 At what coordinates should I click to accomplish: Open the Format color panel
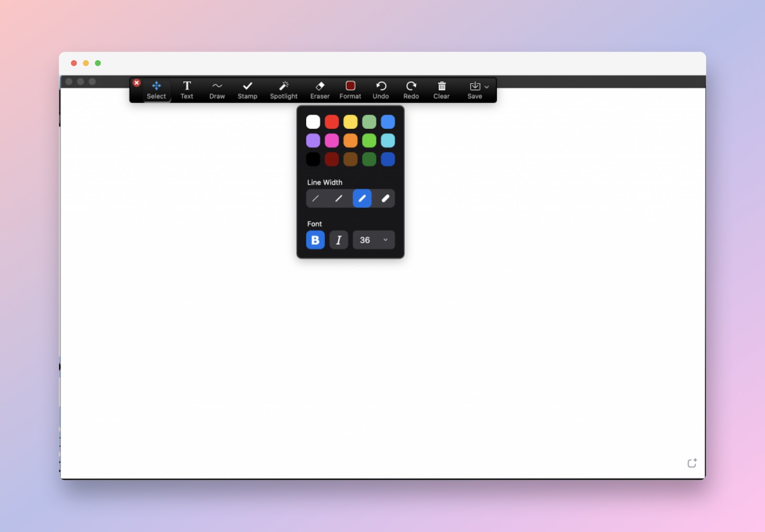click(x=350, y=90)
